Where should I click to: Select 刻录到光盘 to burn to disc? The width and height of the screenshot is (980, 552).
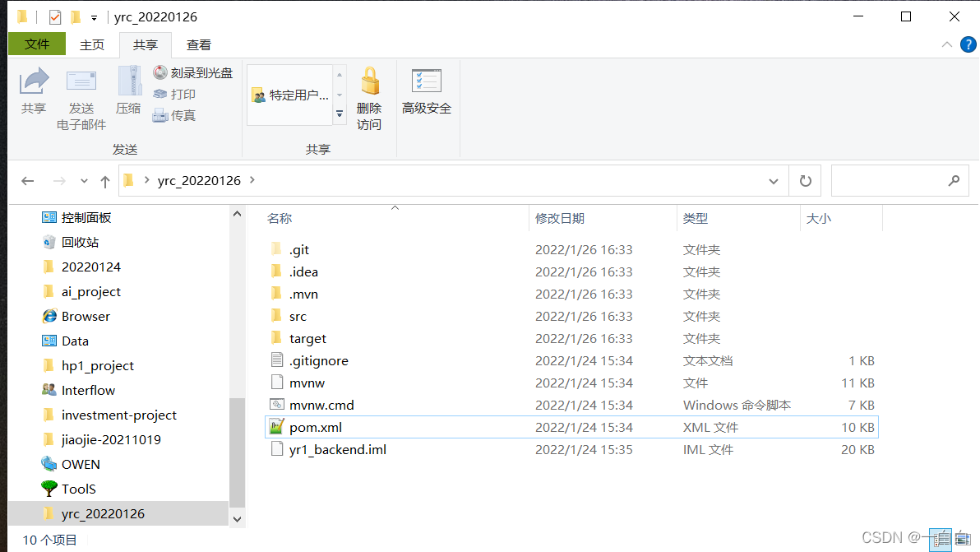click(x=192, y=72)
